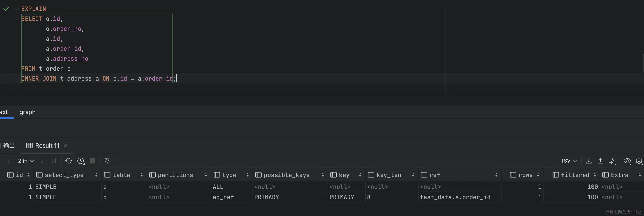644x216 pixels.
Task: Click the test_data.a.order_id ref cell
Action: [460, 197]
